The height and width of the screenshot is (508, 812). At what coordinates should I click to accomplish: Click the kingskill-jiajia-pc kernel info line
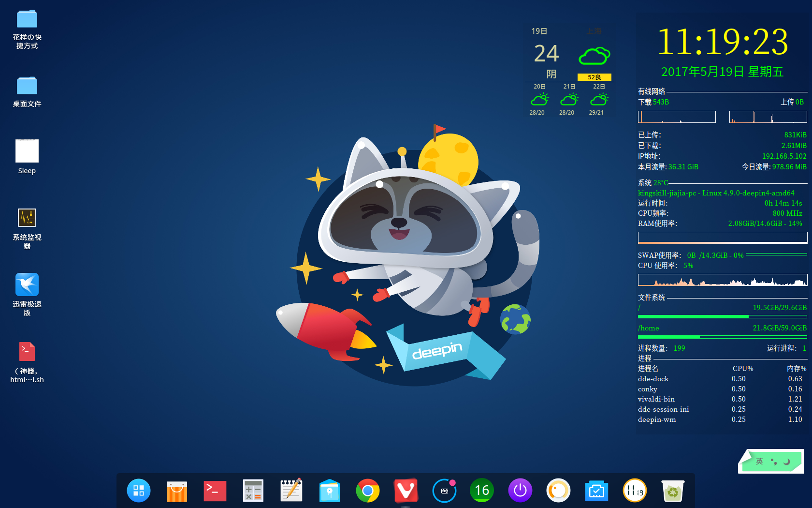(x=716, y=193)
